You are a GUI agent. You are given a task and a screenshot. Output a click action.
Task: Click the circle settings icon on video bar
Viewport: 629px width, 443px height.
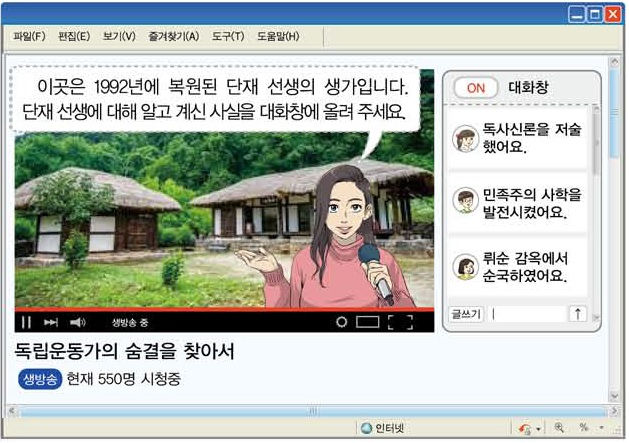point(341,322)
